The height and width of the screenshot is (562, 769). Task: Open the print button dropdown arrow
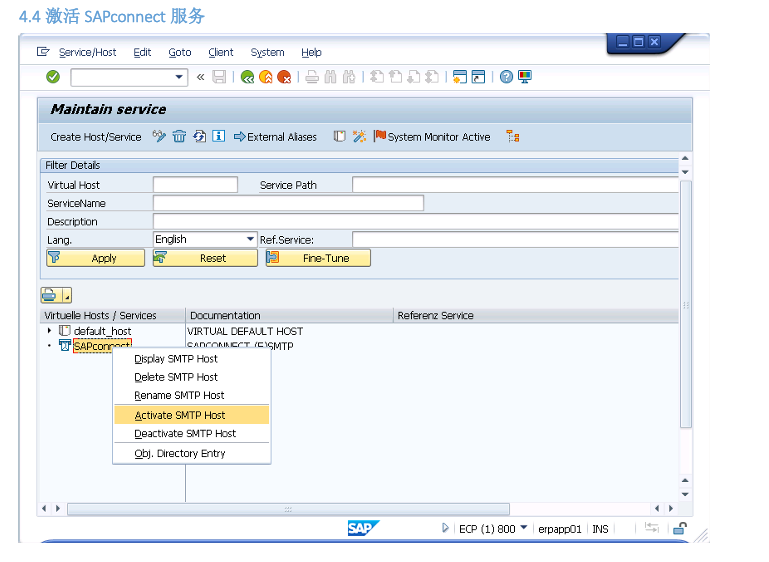click(x=67, y=295)
